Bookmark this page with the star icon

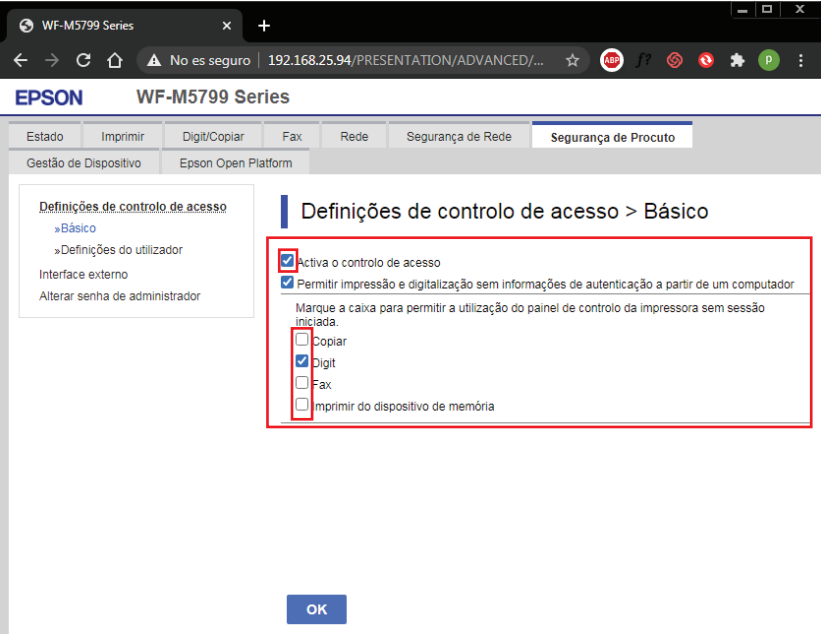(572, 60)
